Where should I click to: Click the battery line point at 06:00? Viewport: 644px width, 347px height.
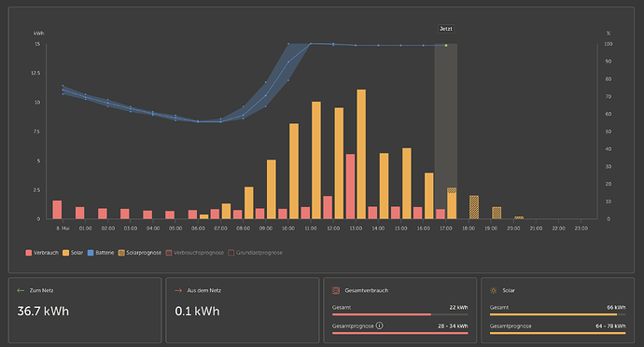pos(198,121)
